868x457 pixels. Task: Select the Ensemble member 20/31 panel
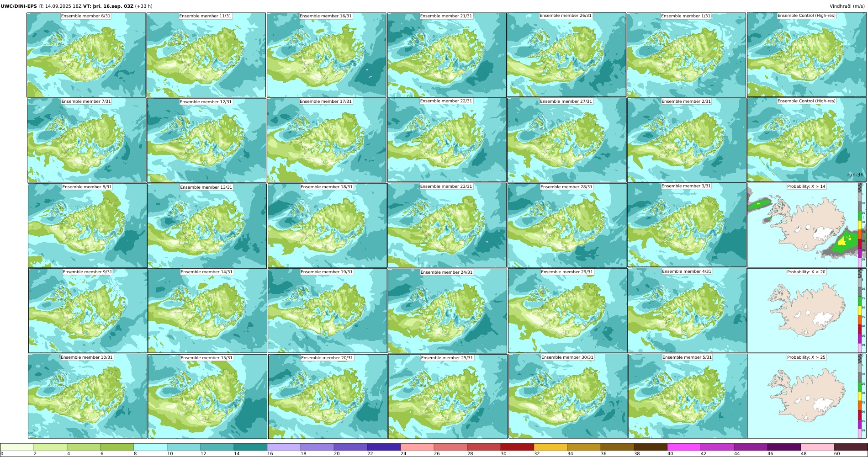[x=328, y=397]
